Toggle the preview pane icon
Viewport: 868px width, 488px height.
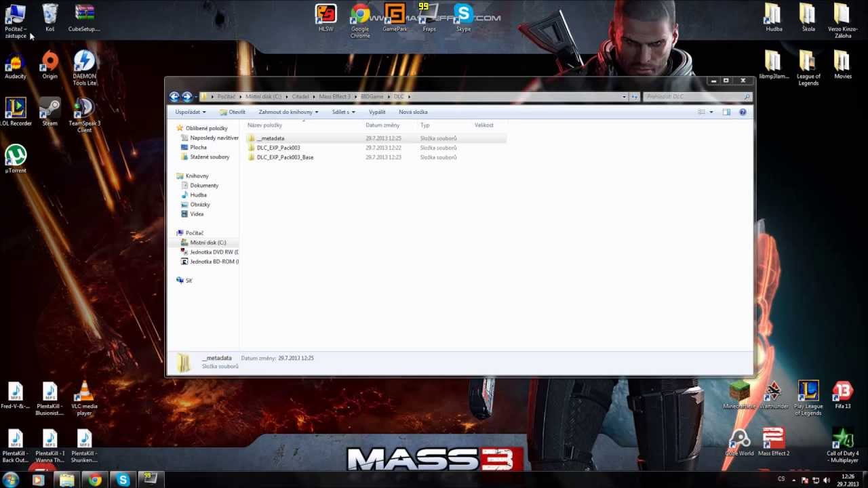(x=726, y=112)
